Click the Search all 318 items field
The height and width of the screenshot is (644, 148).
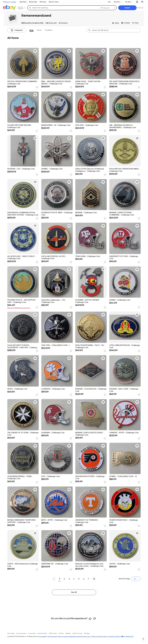coord(113,30)
